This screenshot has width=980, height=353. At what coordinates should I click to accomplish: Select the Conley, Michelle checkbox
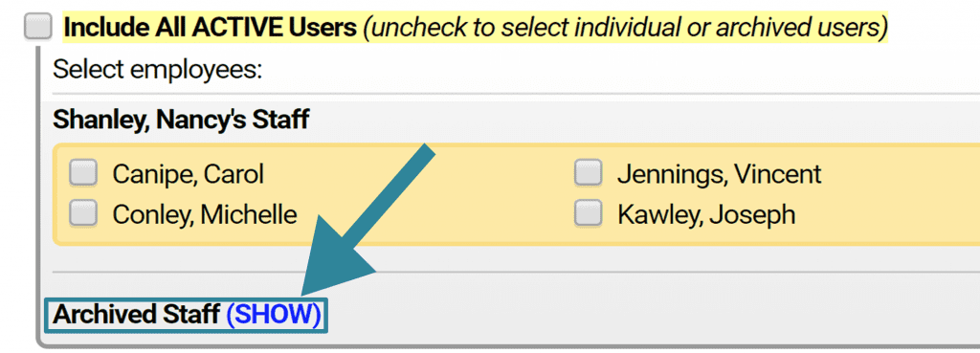[x=83, y=213]
